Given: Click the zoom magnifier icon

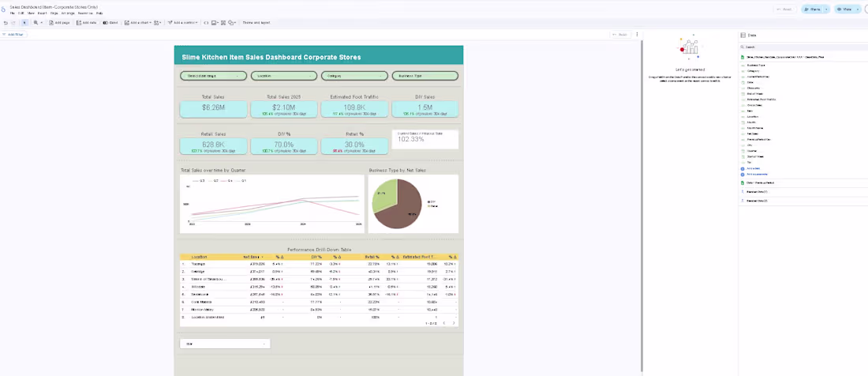Looking at the screenshot, I should tap(36, 23).
